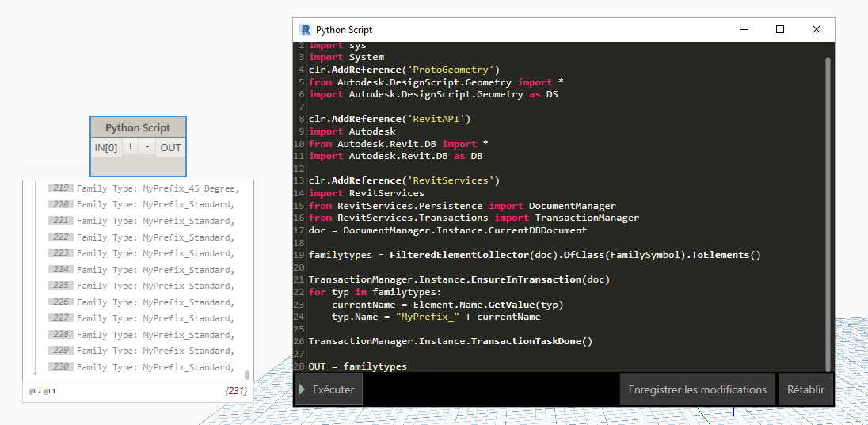This screenshot has width=868, height=425.
Task: Click the AddReference('RevitAPI') line 8
Action: click(x=390, y=119)
